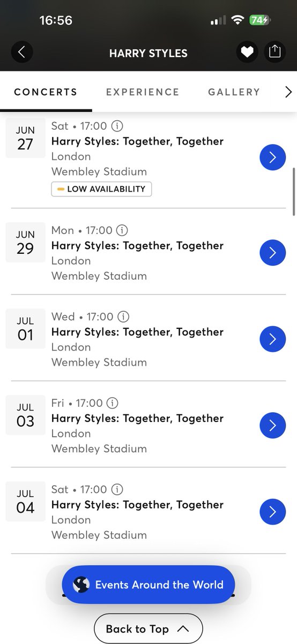Viewport: 297px width, 644px height.
Task: Open info icon for Wed Jul 01 show
Action: (x=123, y=317)
